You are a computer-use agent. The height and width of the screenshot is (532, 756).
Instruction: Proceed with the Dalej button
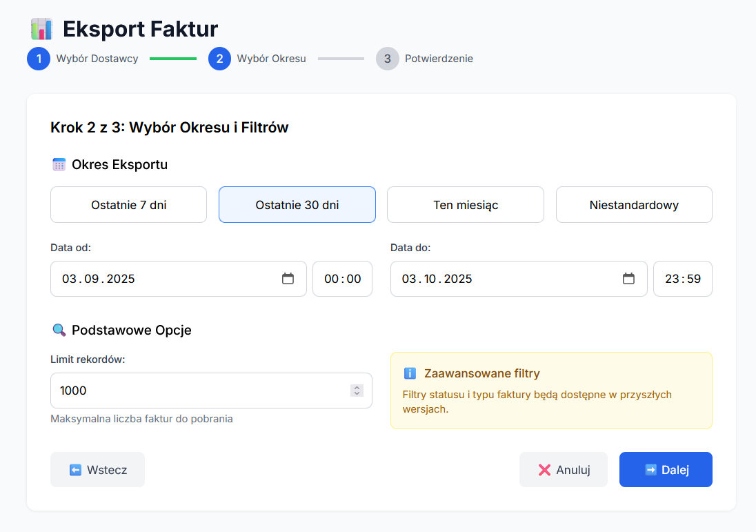[x=665, y=470]
